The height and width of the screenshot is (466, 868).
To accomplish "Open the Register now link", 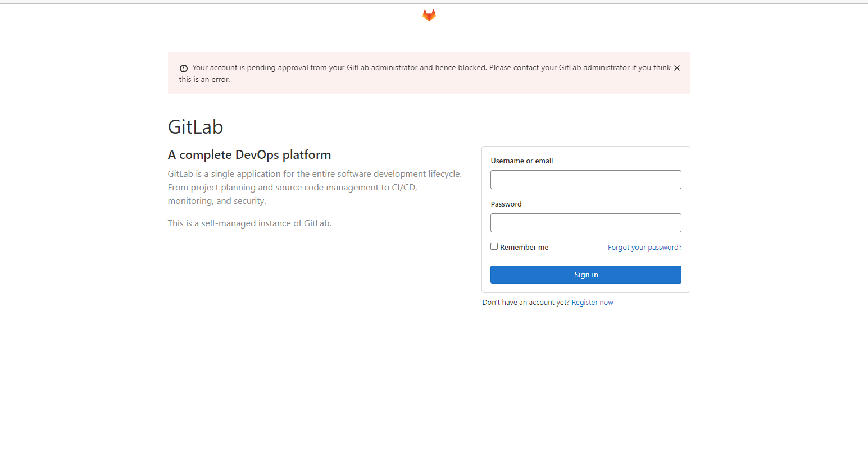I will click(592, 303).
